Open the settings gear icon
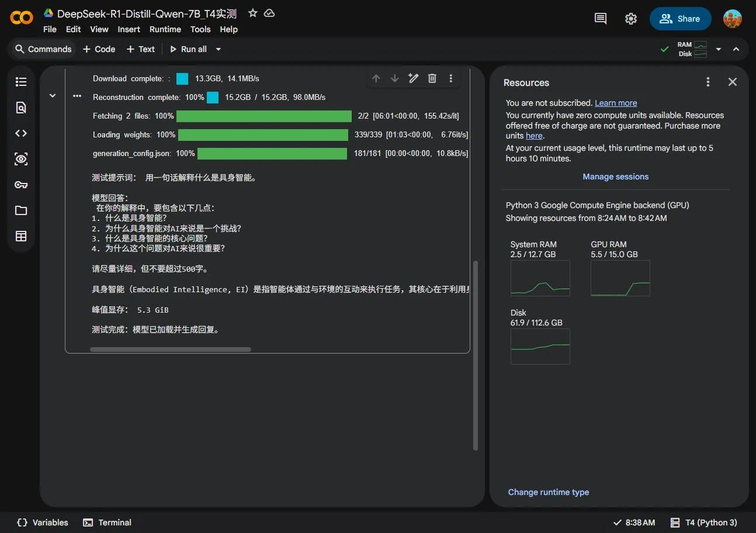 click(x=631, y=19)
